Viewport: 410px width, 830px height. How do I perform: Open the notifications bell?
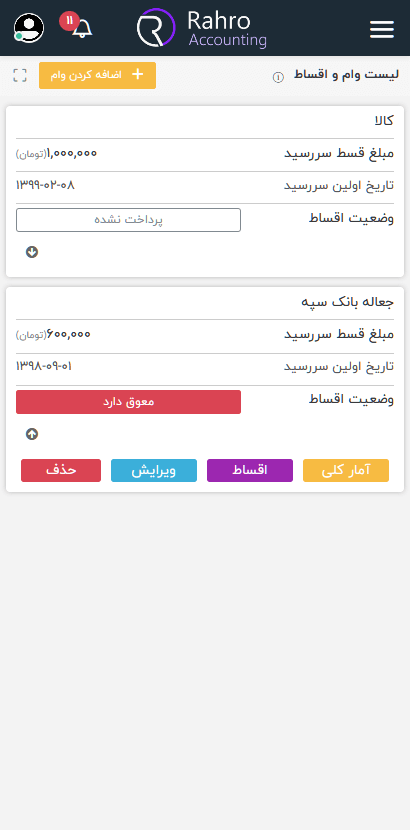82,29
